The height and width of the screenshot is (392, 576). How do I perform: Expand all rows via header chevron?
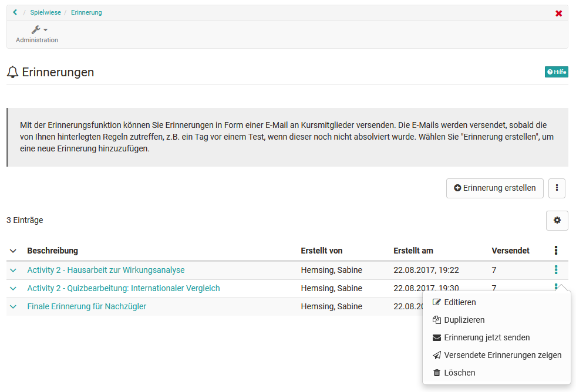point(14,251)
